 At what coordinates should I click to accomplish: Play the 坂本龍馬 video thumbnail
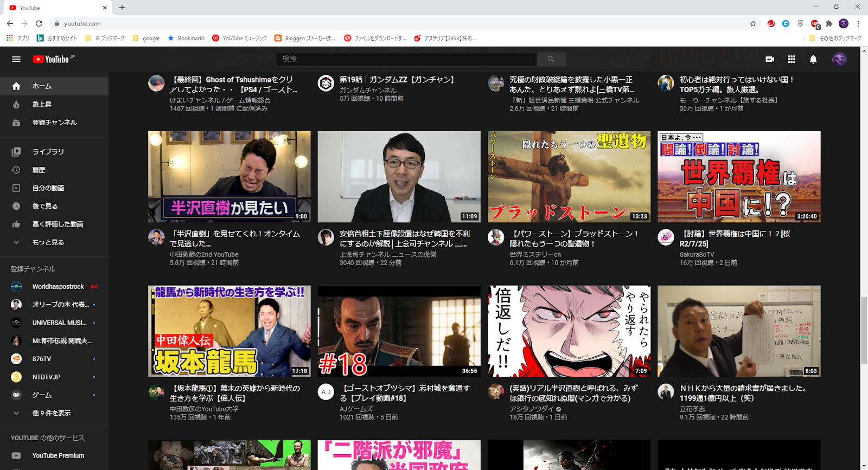pyautogui.click(x=229, y=331)
